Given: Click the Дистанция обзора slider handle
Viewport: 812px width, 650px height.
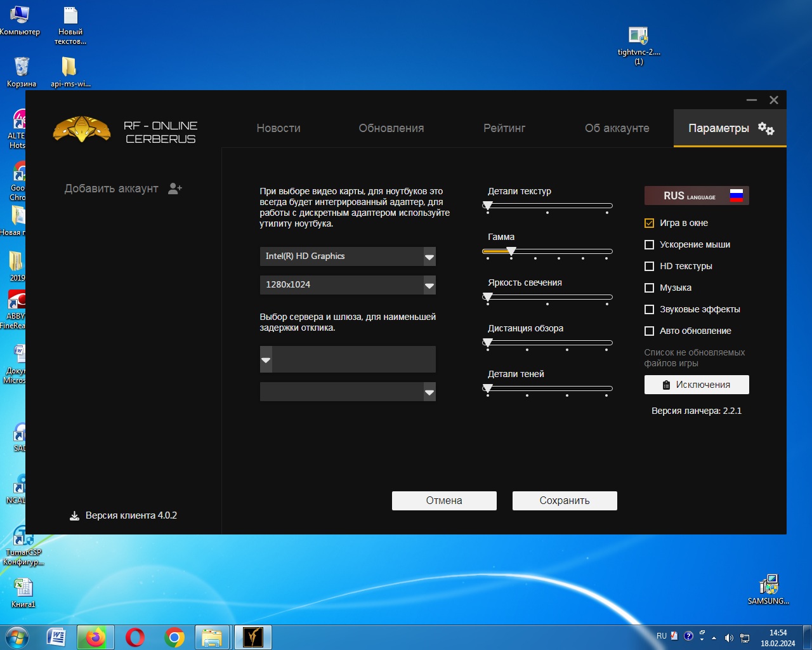Looking at the screenshot, I should coord(487,343).
